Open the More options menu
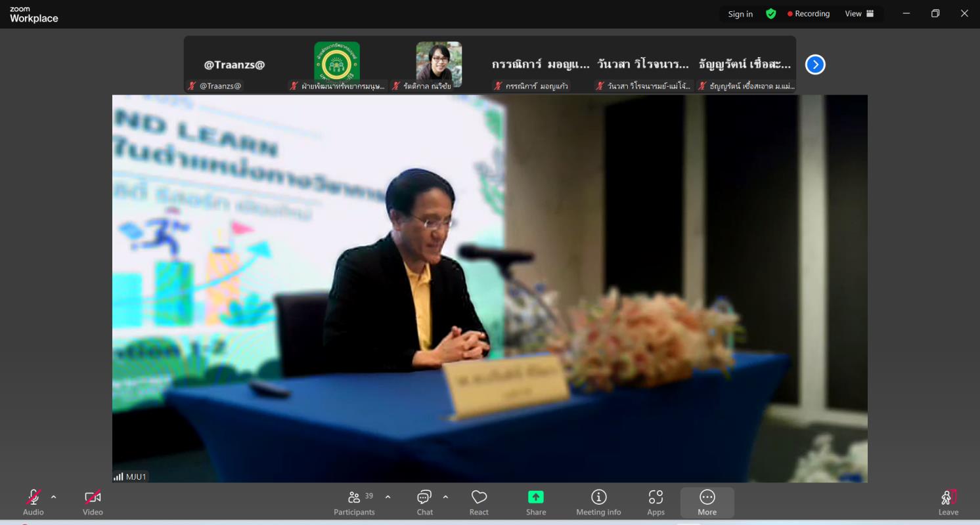This screenshot has height=525, width=980. click(x=707, y=503)
